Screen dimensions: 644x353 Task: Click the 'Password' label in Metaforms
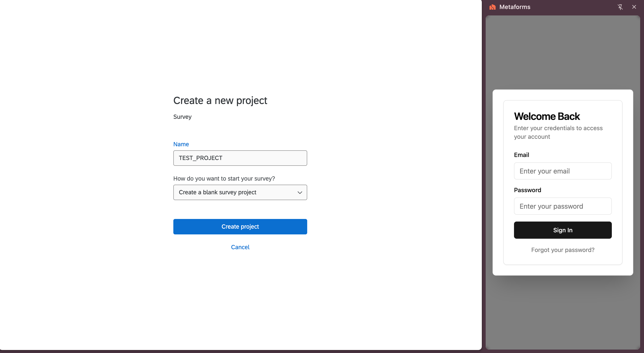pyautogui.click(x=528, y=190)
